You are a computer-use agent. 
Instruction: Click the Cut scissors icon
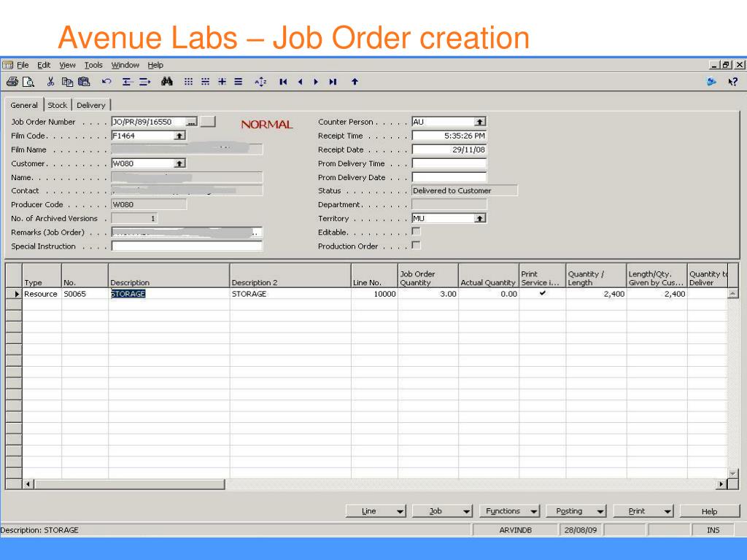pos(50,82)
